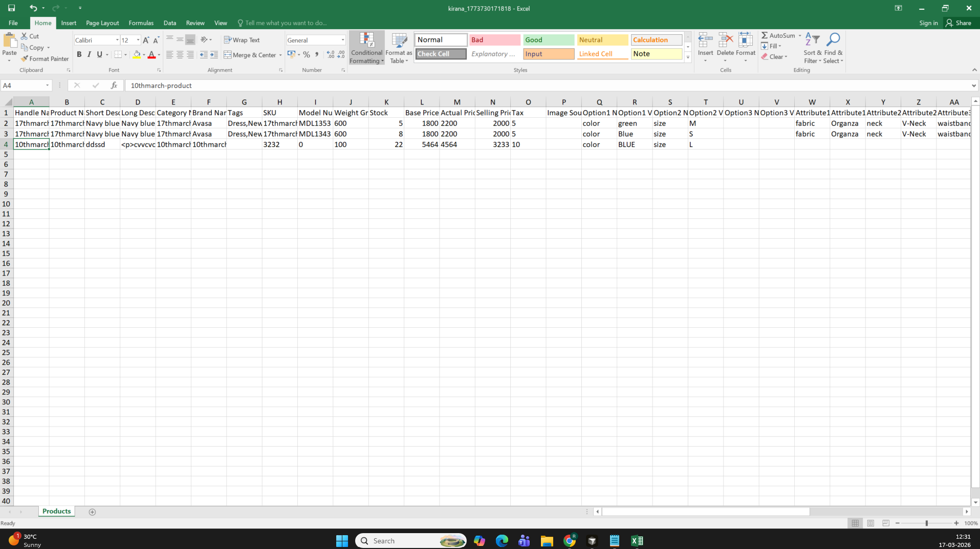980x549 pixels.
Task: Undo the last action
Action: [x=33, y=8]
